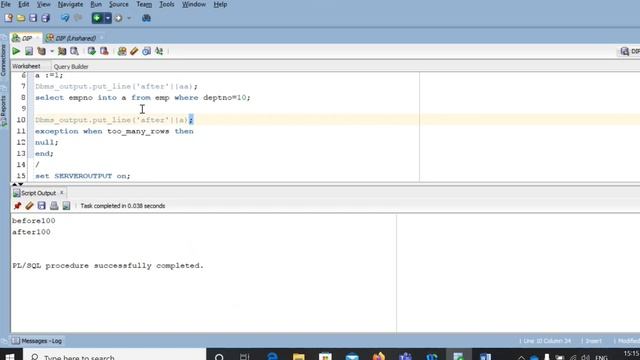
Task: Open the Navigate menu
Action: 70,4
